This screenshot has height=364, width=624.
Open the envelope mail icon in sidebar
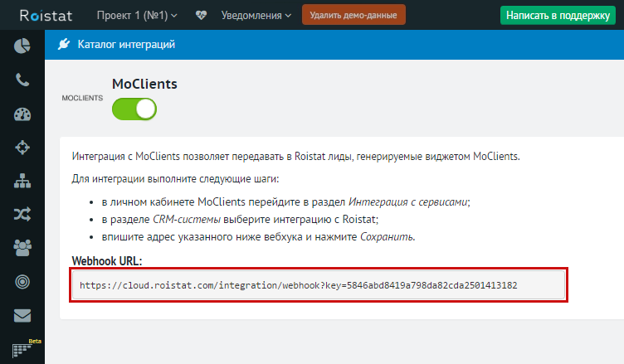pos(22,315)
